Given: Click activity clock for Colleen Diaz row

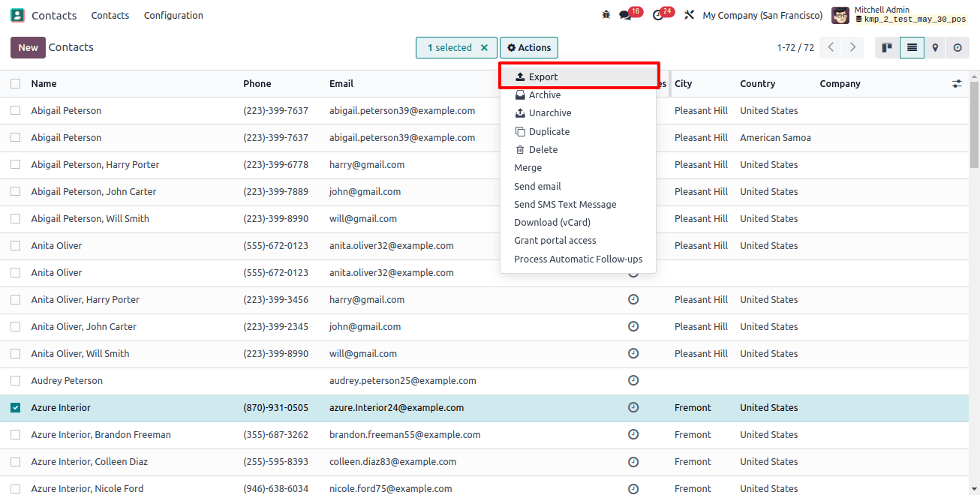Looking at the screenshot, I should [633, 461].
